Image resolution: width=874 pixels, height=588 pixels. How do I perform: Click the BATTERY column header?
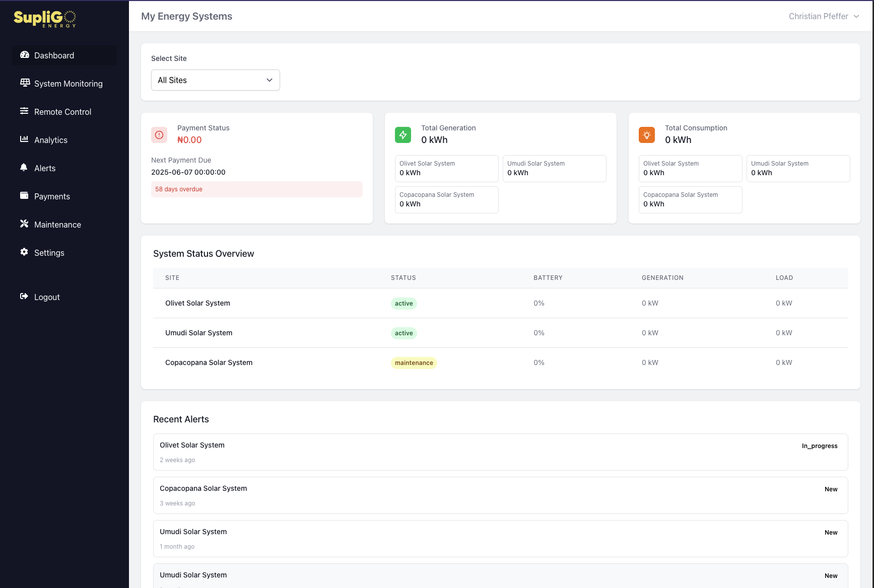click(x=548, y=278)
